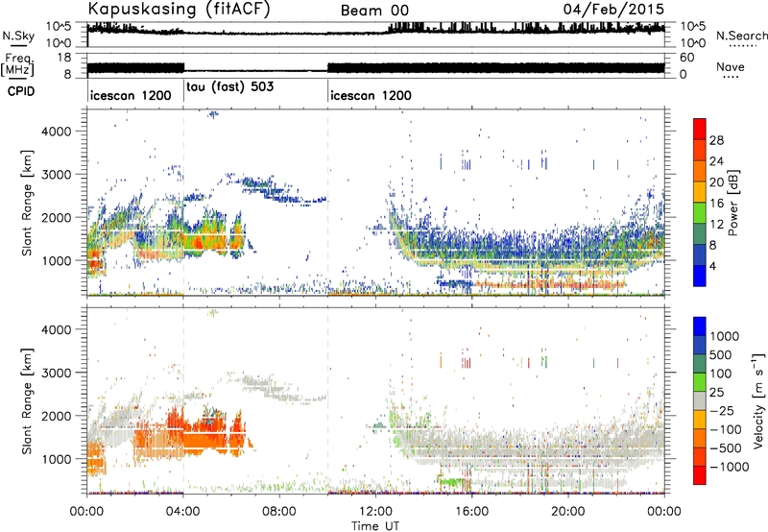768x532 pixels.
Task: Click the first 'icescan 1200' label at 00:00
Action: pyautogui.click(x=131, y=95)
